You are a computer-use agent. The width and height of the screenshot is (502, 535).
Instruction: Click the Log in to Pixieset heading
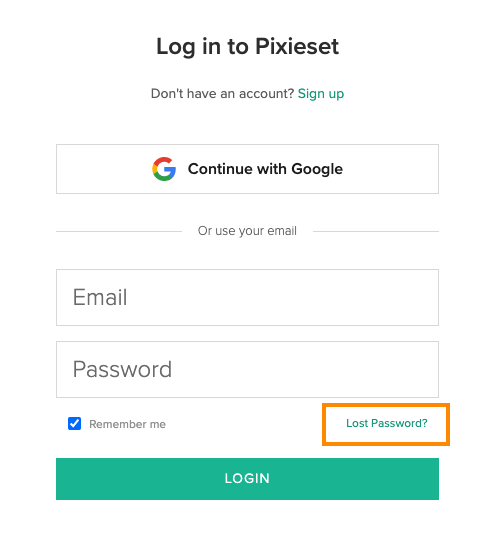tap(247, 46)
